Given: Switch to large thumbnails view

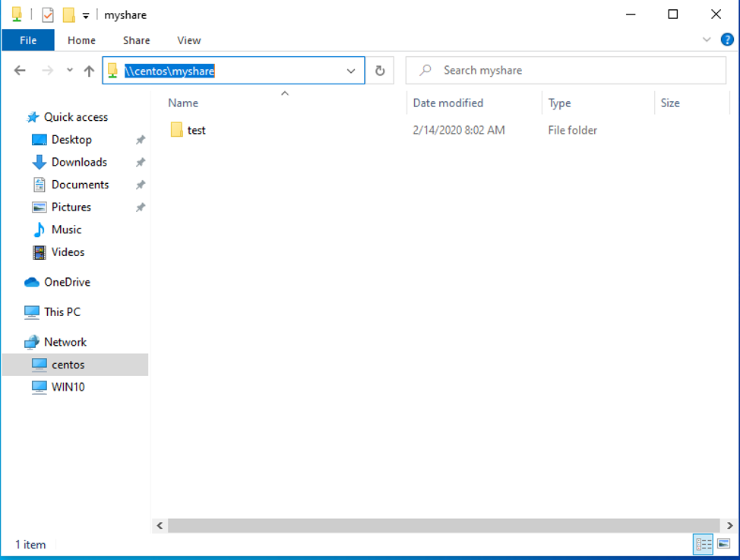Looking at the screenshot, I should [x=723, y=544].
